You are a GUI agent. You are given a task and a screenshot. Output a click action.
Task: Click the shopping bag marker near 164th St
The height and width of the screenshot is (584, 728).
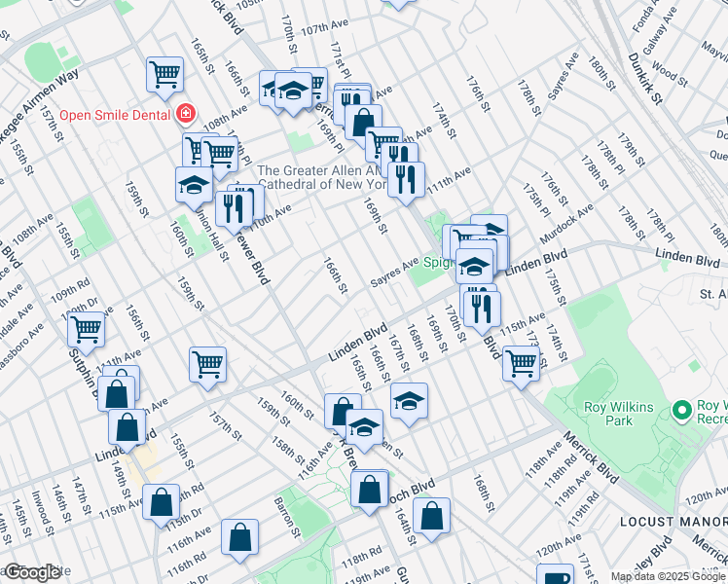point(431,516)
